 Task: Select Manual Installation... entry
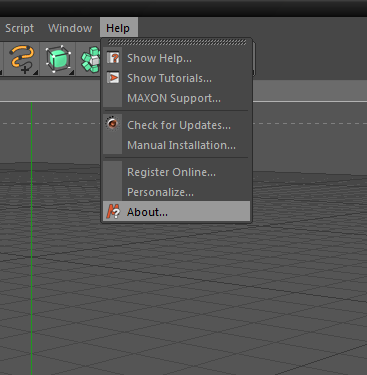click(177, 145)
